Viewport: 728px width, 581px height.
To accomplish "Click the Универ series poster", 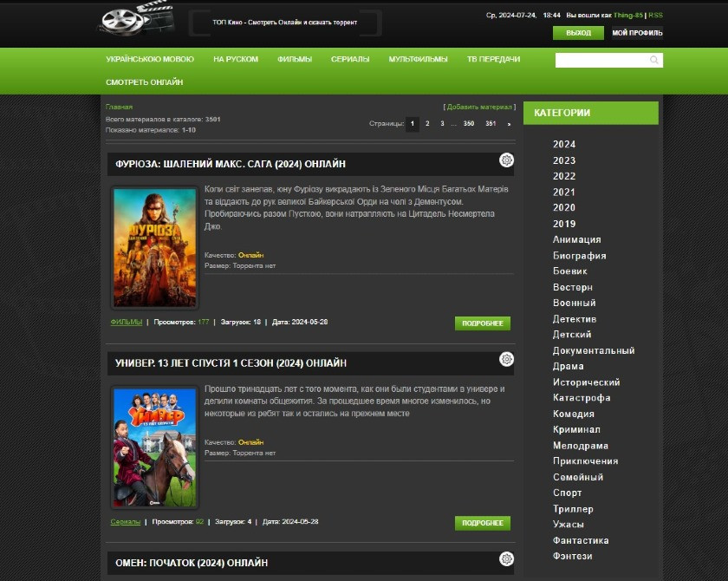I will click(x=155, y=447).
